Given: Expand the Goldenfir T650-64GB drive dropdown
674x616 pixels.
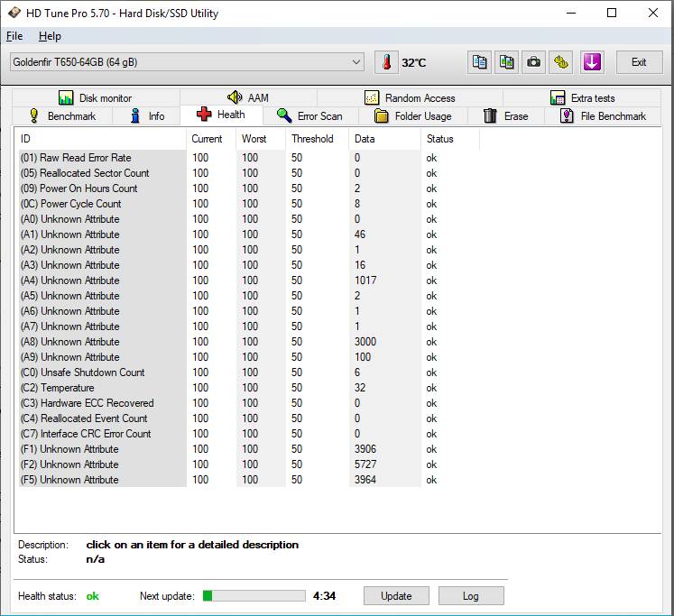Looking at the screenshot, I should coord(187,62).
